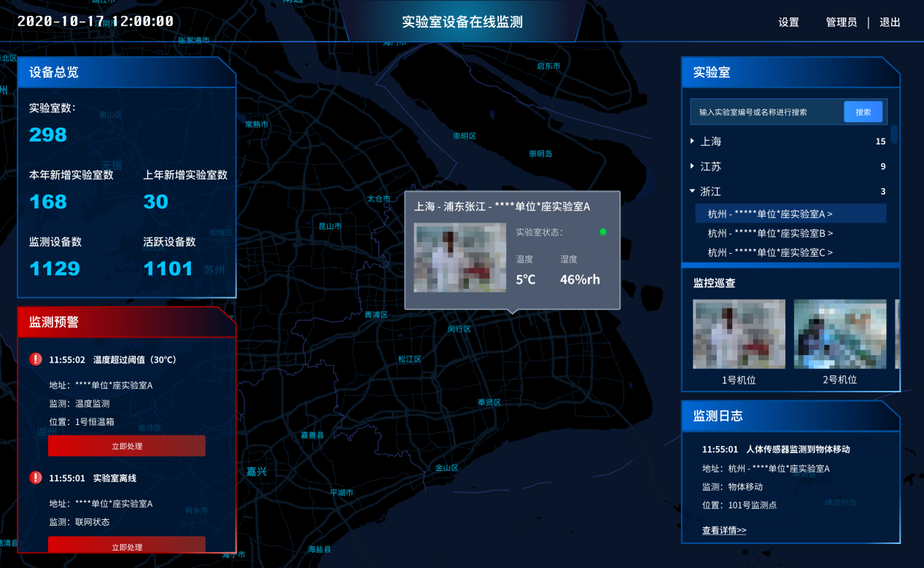The width and height of the screenshot is (924, 568).
Task: Click the 实验室数 value 298
Action: click(x=48, y=135)
